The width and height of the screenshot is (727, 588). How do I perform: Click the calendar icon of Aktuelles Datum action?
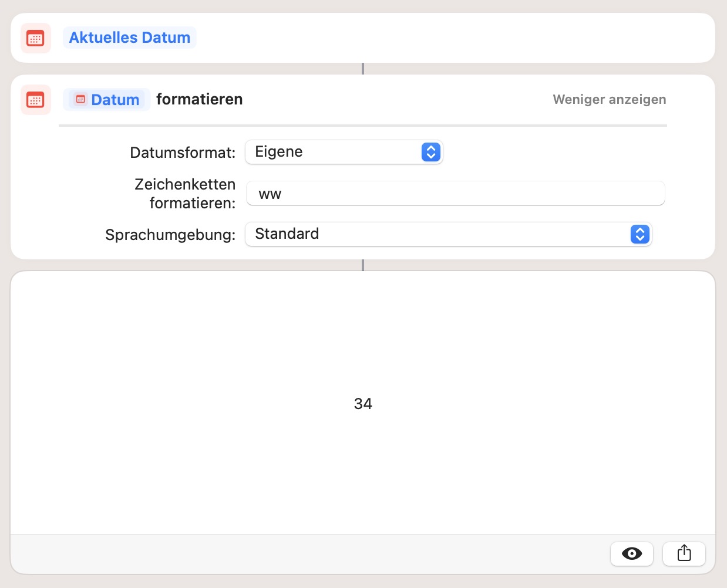(35, 38)
